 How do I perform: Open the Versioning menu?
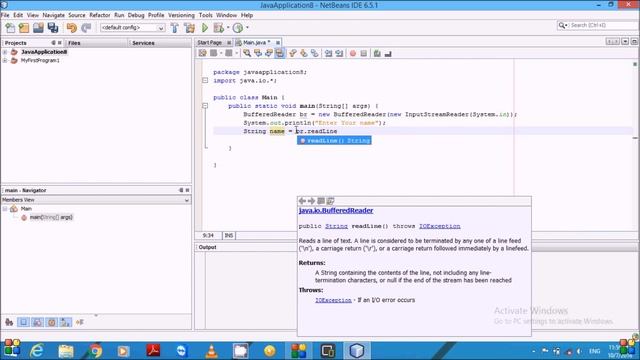181,15
